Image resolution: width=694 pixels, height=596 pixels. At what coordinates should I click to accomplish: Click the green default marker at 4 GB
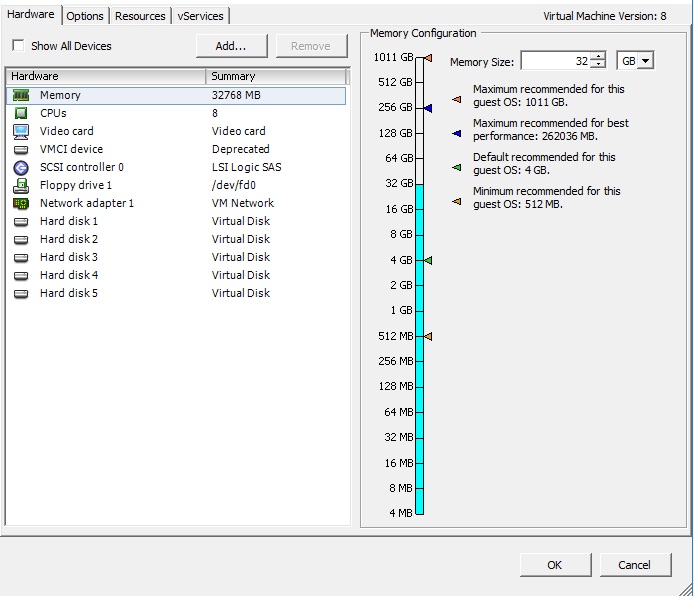(x=428, y=261)
